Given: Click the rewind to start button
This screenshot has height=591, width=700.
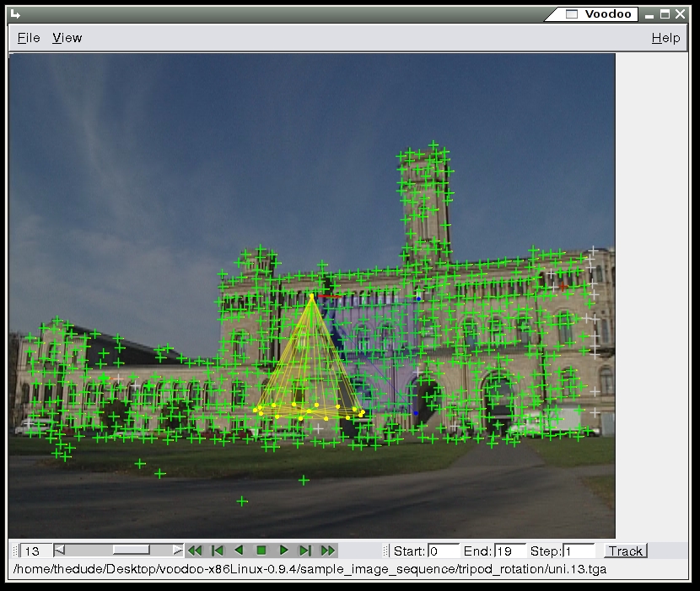Looking at the screenshot, I should point(195,551).
